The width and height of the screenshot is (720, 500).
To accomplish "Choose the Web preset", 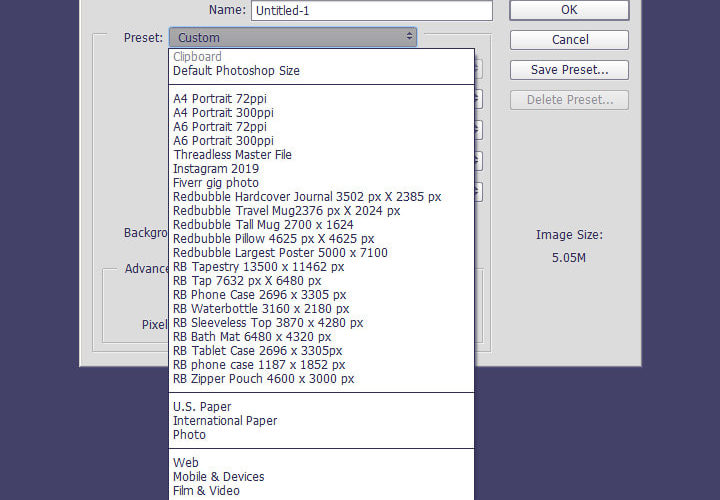I will coord(321,463).
